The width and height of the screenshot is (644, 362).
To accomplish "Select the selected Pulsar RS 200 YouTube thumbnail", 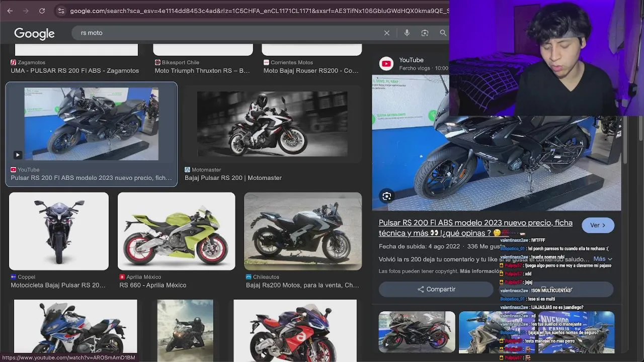I will point(91,124).
